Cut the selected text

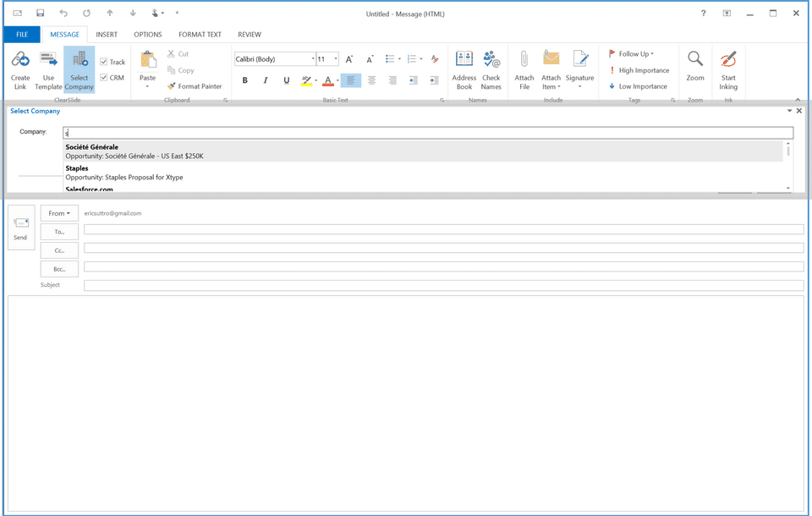178,54
